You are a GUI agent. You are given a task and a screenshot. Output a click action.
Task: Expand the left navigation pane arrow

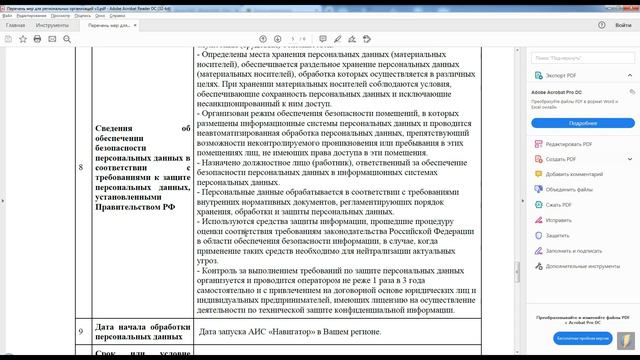pos(2,201)
